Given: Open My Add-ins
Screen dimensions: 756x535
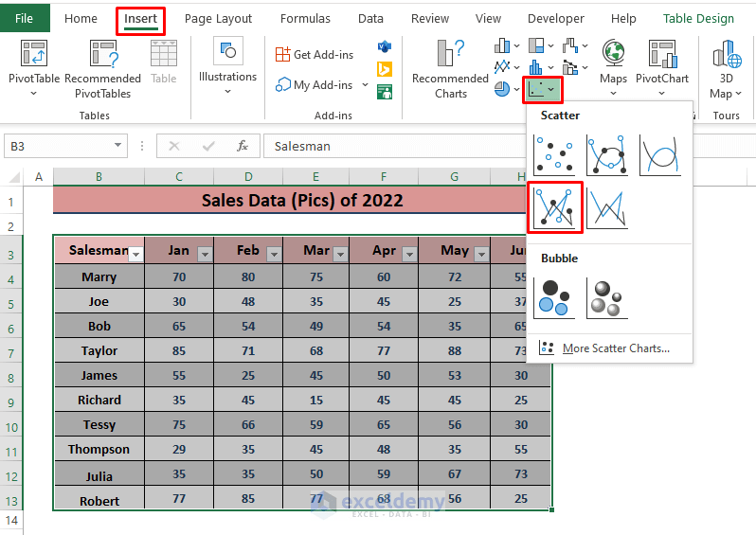Looking at the screenshot, I should 315,85.
